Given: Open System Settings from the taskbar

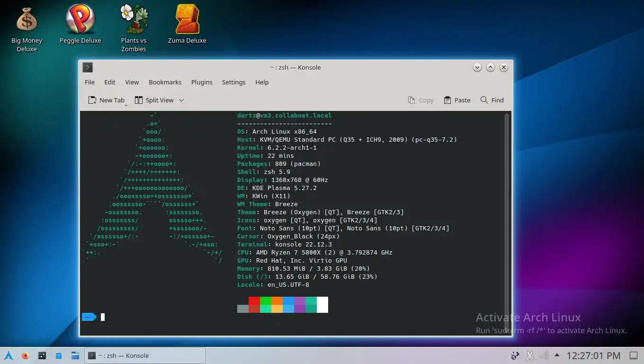Looking at the screenshot, I should tap(42, 355).
